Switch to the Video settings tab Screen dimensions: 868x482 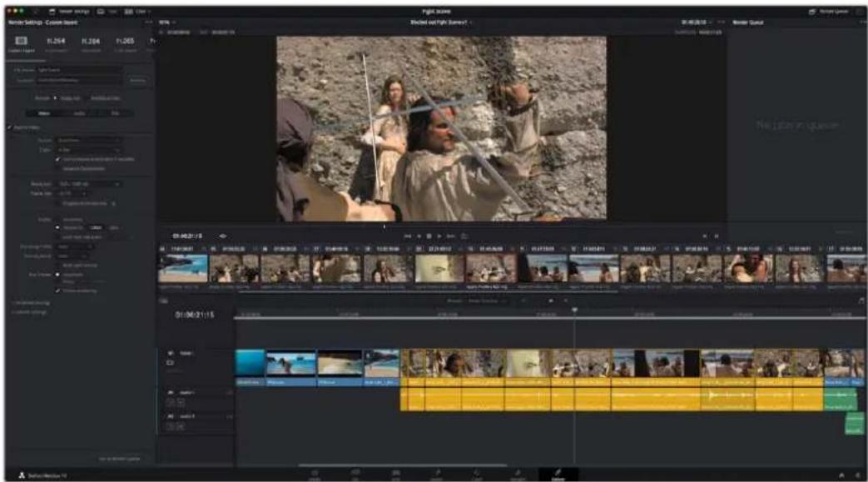(x=44, y=113)
